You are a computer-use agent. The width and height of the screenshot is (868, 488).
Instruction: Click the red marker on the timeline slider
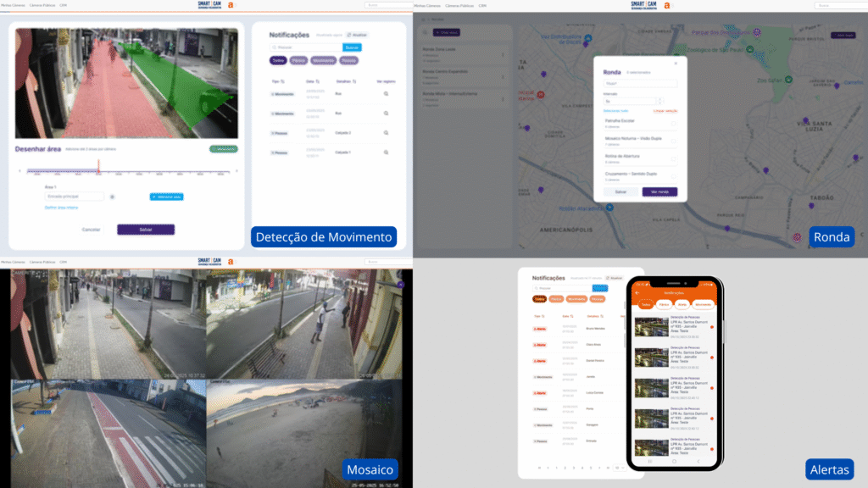pyautogui.click(x=98, y=172)
